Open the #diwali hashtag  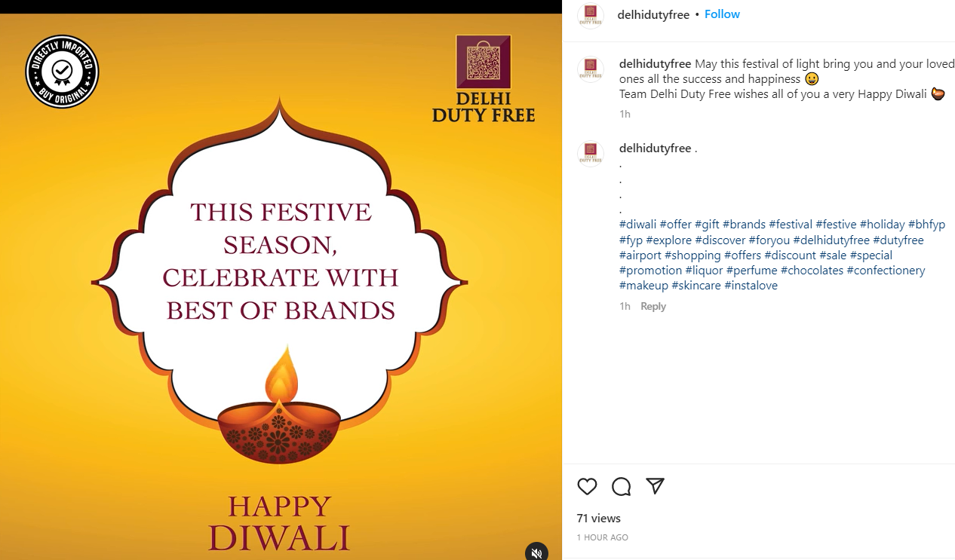638,225
